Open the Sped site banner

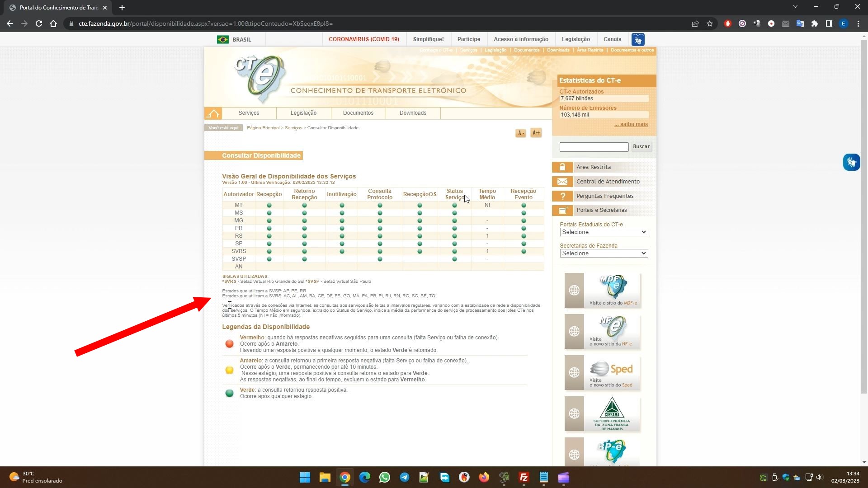point(603,373)
